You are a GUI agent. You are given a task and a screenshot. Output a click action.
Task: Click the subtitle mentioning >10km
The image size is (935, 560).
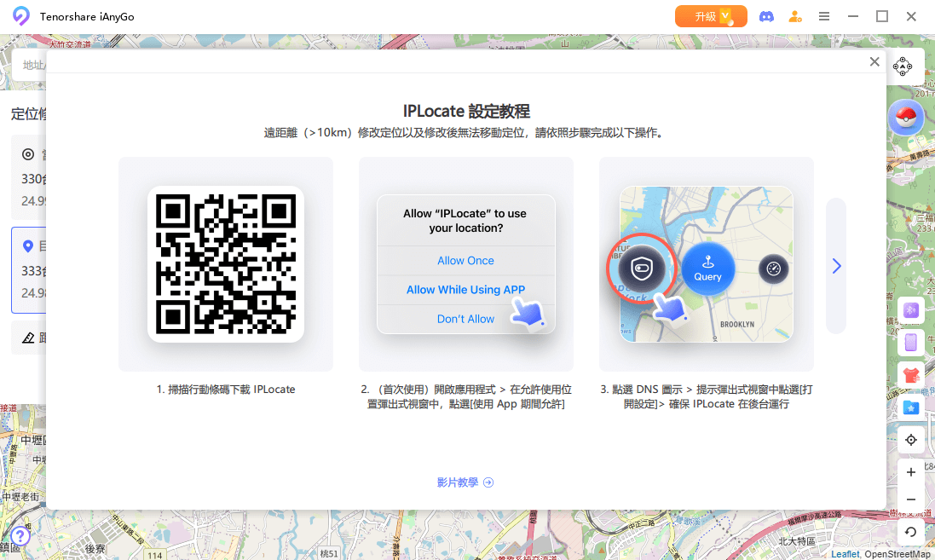click(x=465, y=133)
